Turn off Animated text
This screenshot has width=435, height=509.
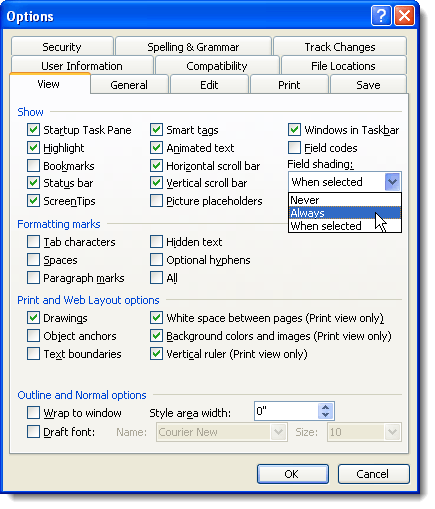coord(156,148)
